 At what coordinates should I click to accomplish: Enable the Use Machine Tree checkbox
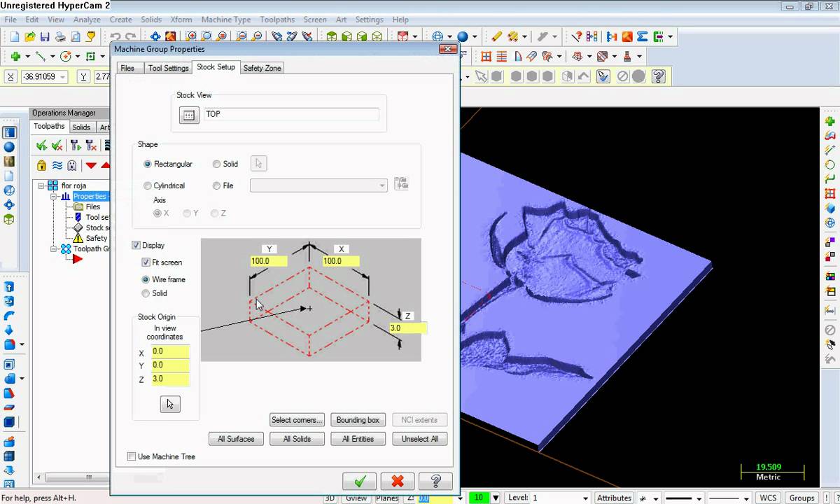tap(132, 456)
